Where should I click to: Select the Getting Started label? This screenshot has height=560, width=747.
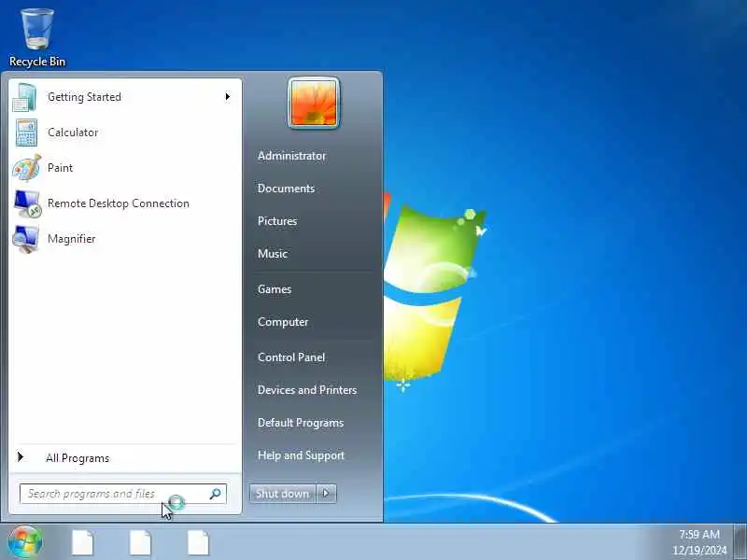tap(84, 97)
